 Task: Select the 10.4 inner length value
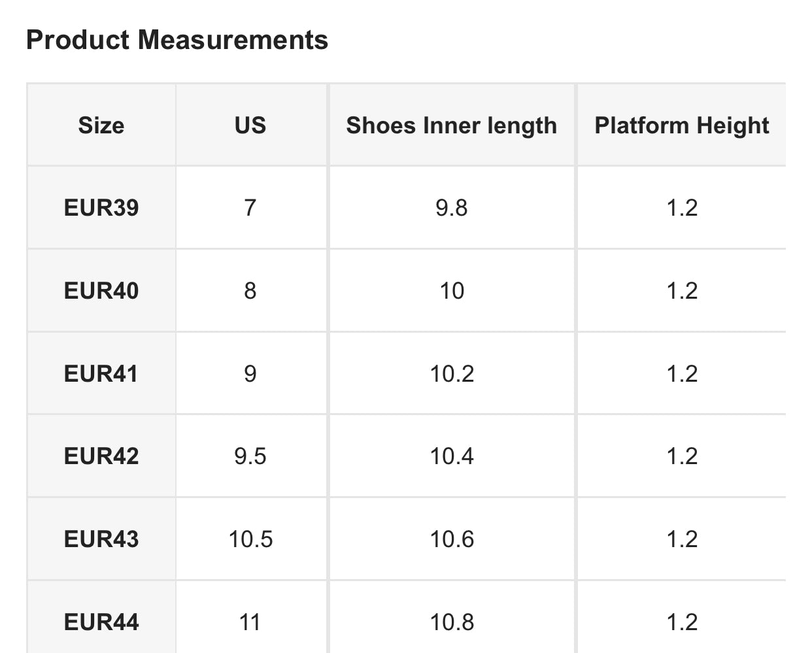pos(451,456)
